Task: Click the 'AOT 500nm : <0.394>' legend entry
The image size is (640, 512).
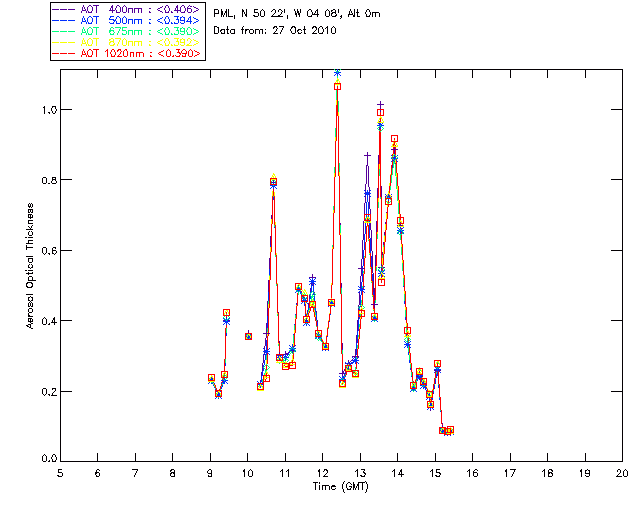Action: (127, 20)
